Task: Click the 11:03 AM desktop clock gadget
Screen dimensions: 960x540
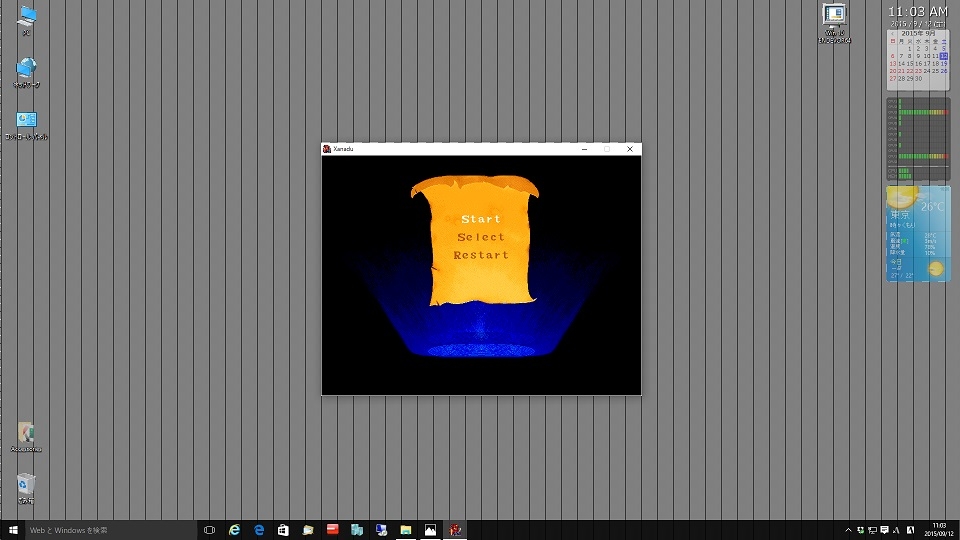Action: tap(917, 12)
